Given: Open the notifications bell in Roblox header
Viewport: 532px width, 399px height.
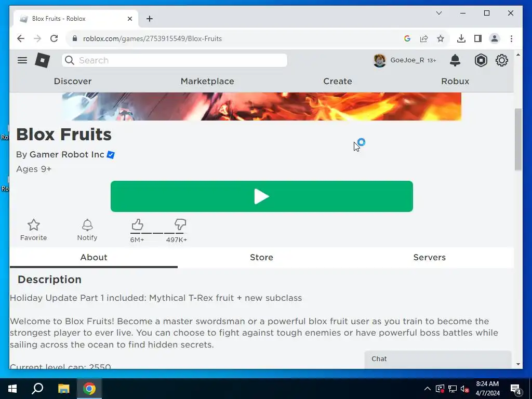Looking at the screenshot, I should (x=455, y=60).
